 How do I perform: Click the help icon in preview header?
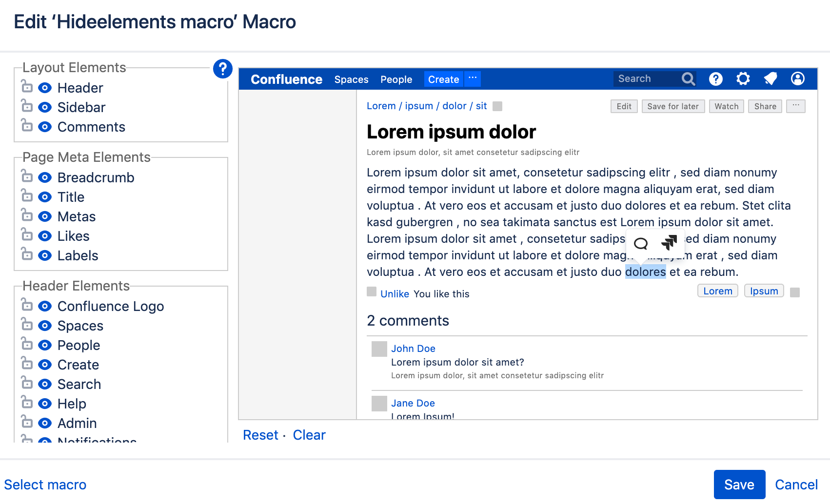click(x=715, y=79)
